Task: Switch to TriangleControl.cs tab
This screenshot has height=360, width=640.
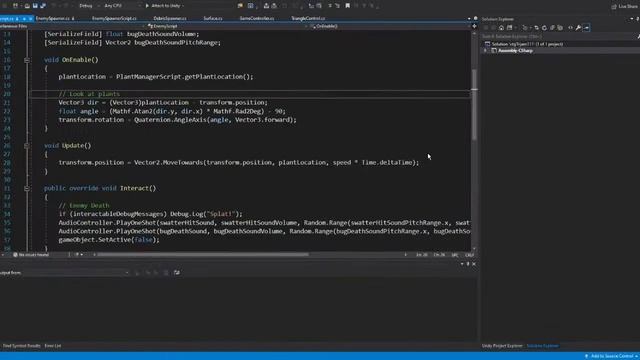Action: (308, 19)
